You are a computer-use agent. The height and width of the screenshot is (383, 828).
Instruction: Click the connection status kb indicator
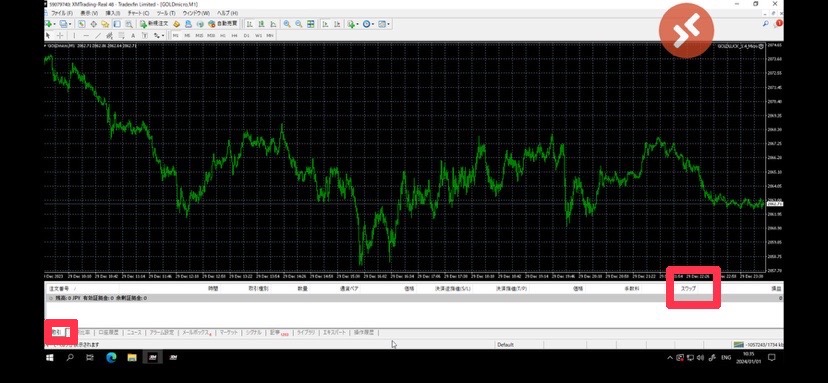click(x=758, y=345)
